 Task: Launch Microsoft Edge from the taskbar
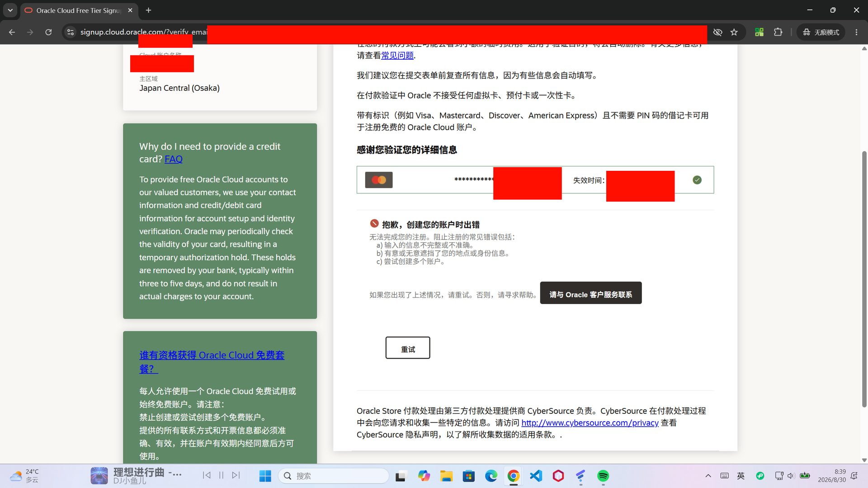click(x=491, y=476)
